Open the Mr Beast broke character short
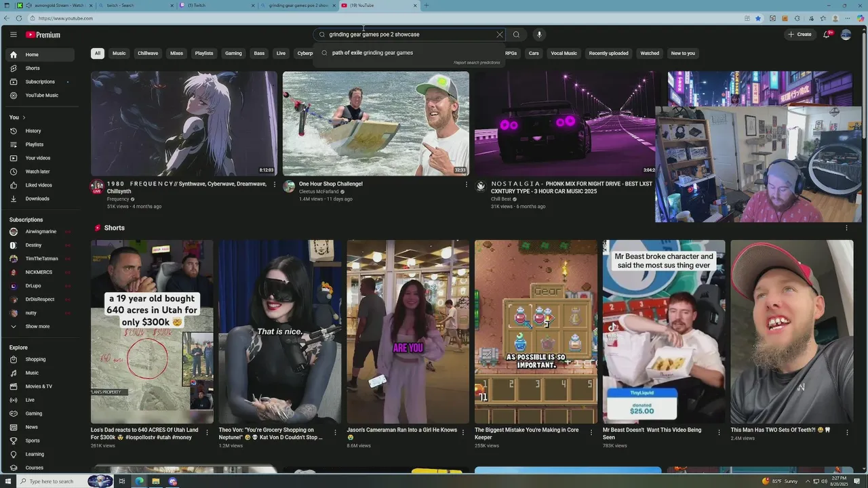Viewport: 868px width, 488px height. coord(664,332)
